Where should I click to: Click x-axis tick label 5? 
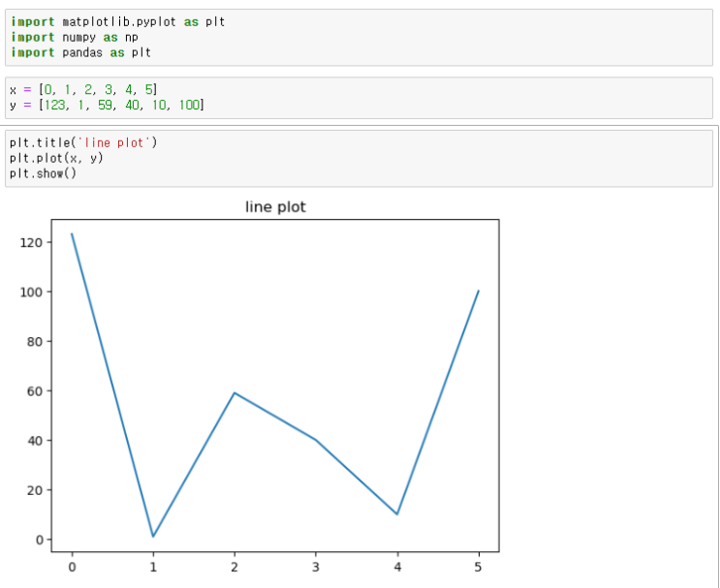(479, 568)
